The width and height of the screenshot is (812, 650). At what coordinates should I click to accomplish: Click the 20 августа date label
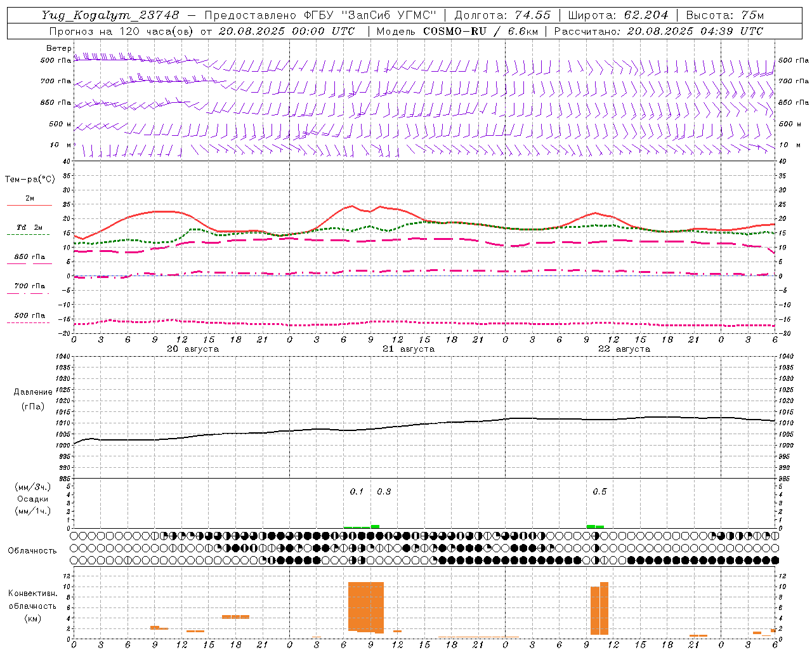click(x=193, y=349)
